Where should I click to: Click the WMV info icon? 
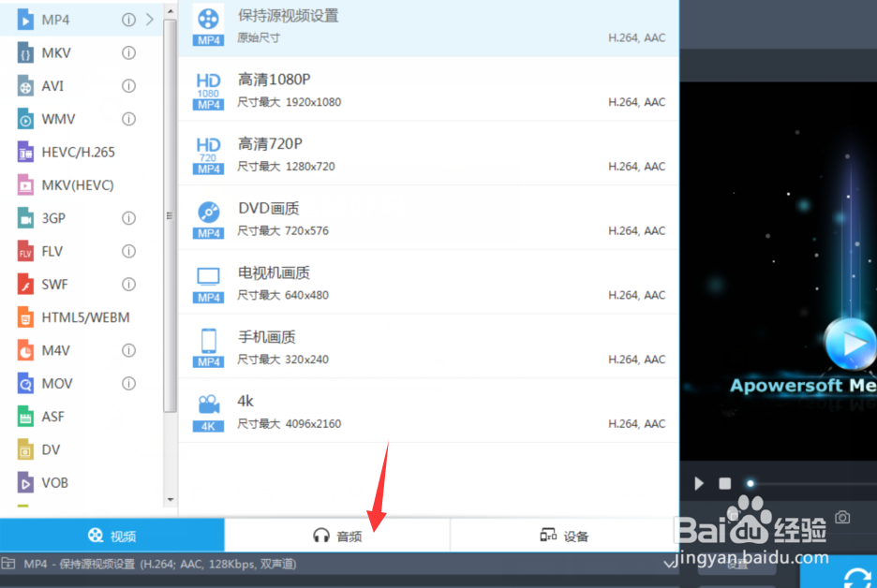[x=126, y=119]
